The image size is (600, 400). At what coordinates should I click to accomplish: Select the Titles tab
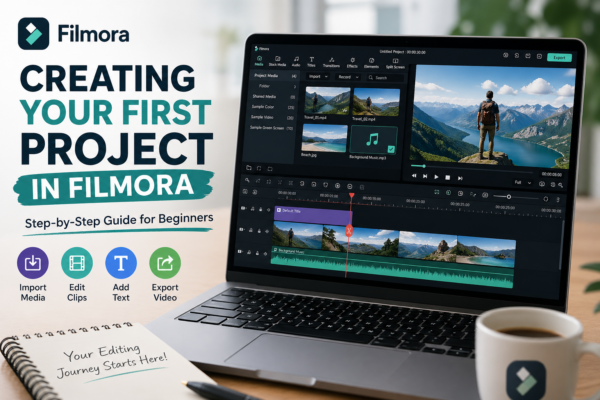tap(311, 62)
